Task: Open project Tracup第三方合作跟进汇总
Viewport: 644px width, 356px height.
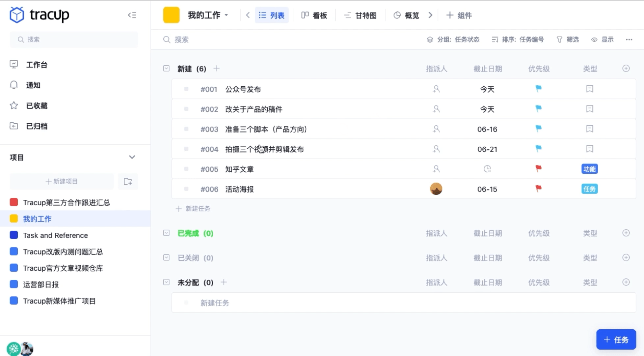Action: coord(66,202)
